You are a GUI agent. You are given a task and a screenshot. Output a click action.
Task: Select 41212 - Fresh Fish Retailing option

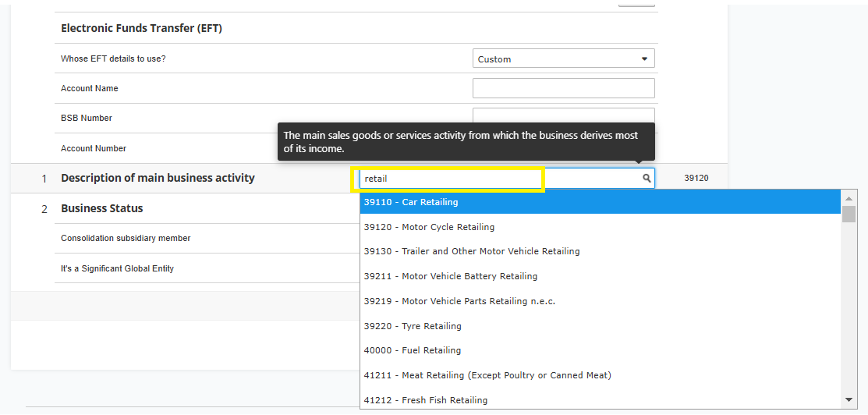click(425, 400)
